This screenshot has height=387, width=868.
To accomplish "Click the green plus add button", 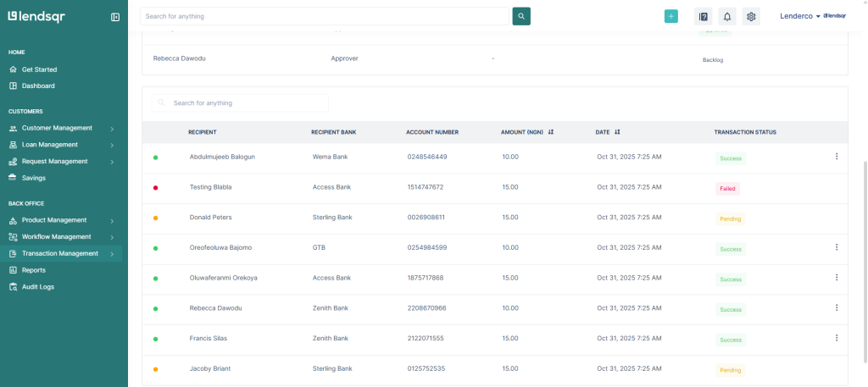I will point(670,16).
